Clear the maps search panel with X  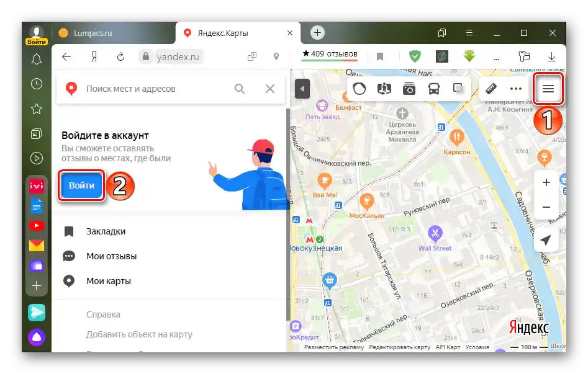click(270, 89)
